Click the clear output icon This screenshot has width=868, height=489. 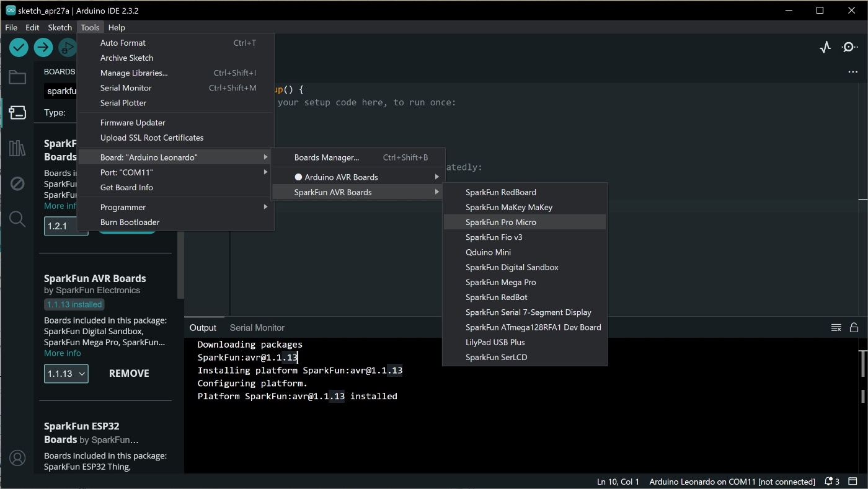(x=836, y=327)
